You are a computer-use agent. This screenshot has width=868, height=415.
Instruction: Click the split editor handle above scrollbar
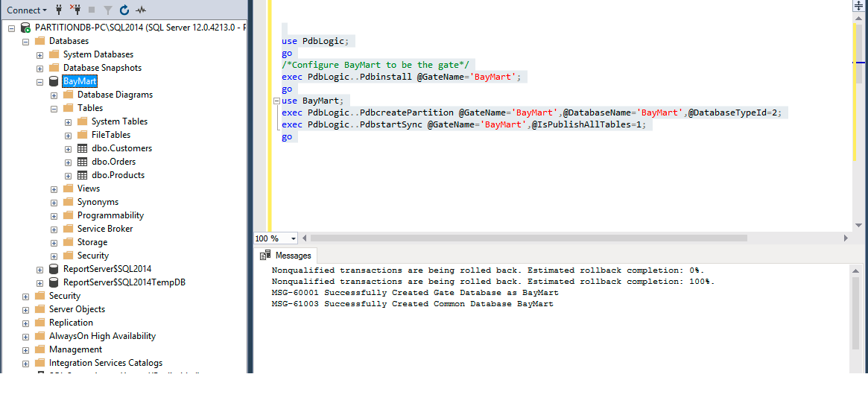[858, 5]
